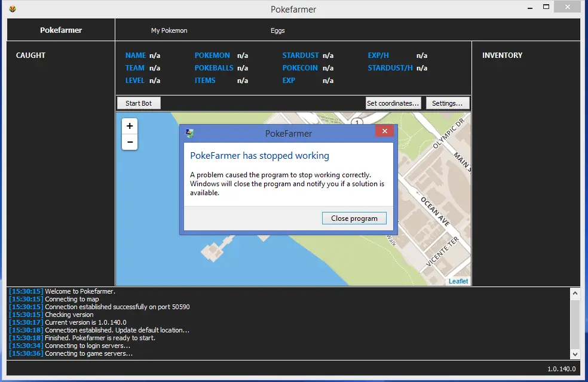588x382 pixels.
Task: Click the Start Bot button
Action: (139, 103)
